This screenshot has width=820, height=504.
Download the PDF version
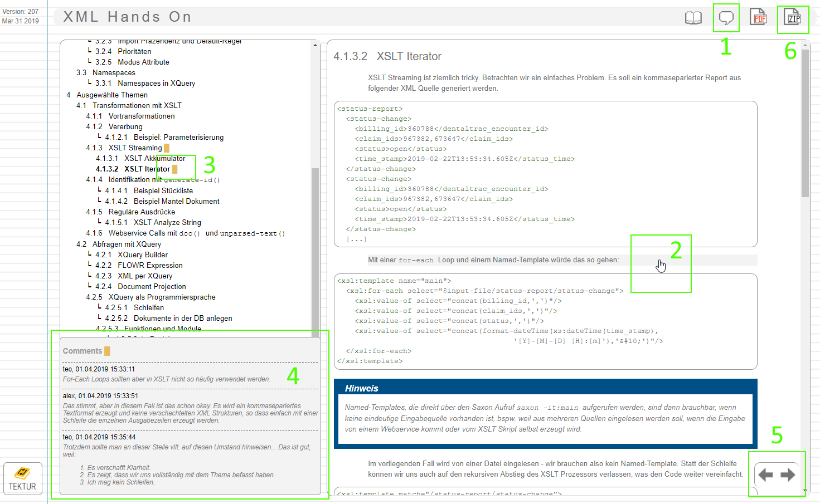[x=758, y=17]
